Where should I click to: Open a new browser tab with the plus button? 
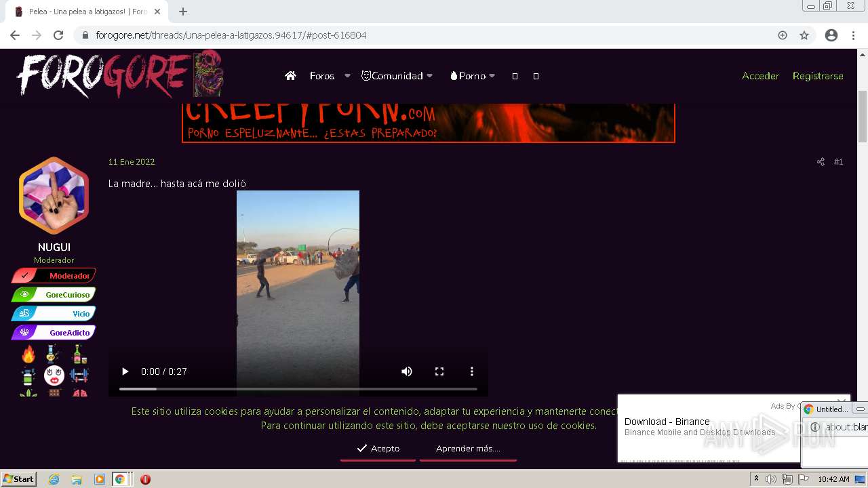click(x=183, y=12)
